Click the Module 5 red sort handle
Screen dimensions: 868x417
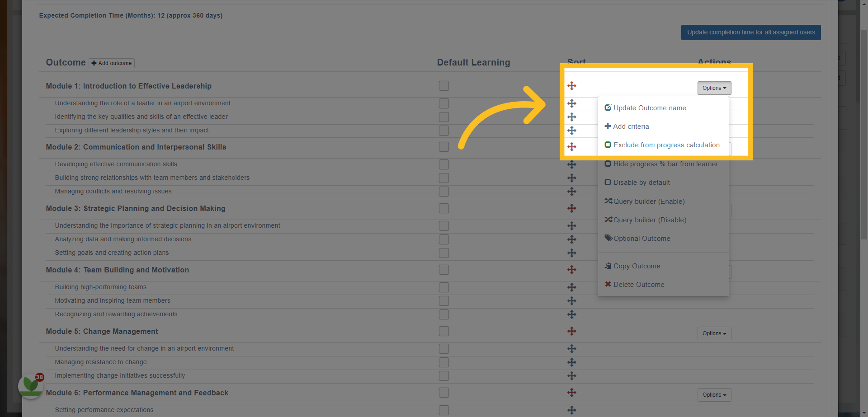click(x=571, y=331)
